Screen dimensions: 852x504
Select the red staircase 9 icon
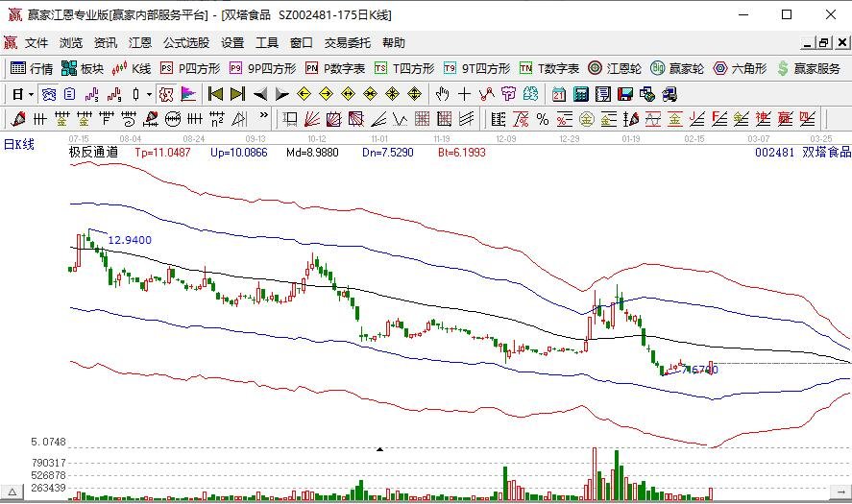tap(114, 94)
